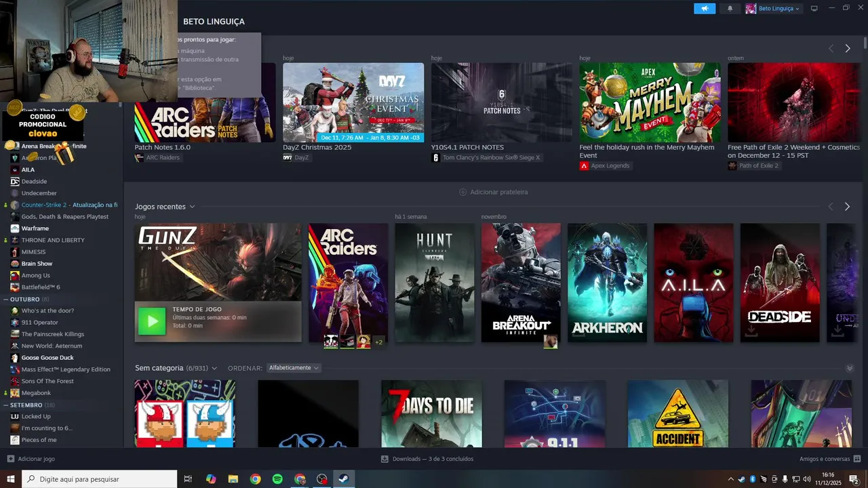Open Beto Linguiça account dropdown
The width and height of the screenshot is (868, 488).
[773, 9]
